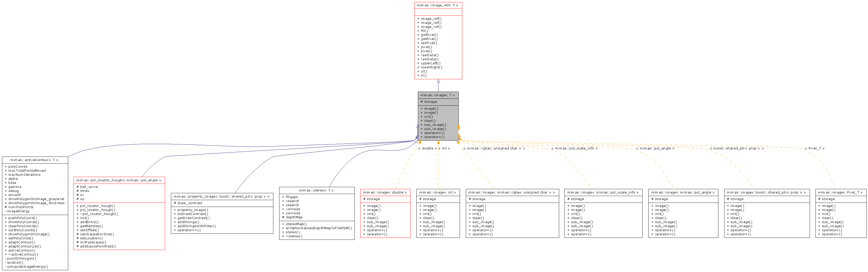Open mimas::pol_locator_hough< mimas::pol_angle > node
The width and height of the screenshot is (868, 272).
pyautogui.click(x=119, y=180)
